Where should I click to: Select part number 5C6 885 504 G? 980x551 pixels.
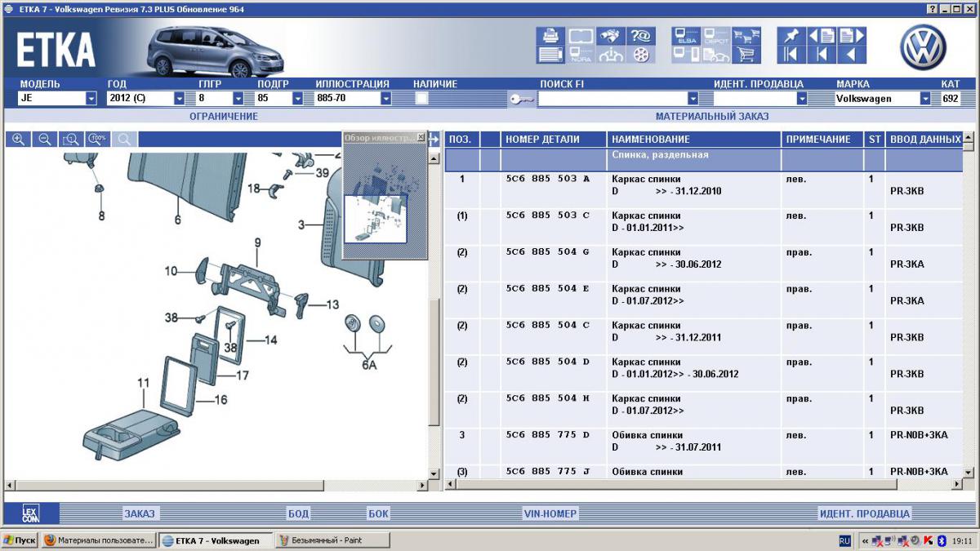pyautogui.click(x=547, y=252)
